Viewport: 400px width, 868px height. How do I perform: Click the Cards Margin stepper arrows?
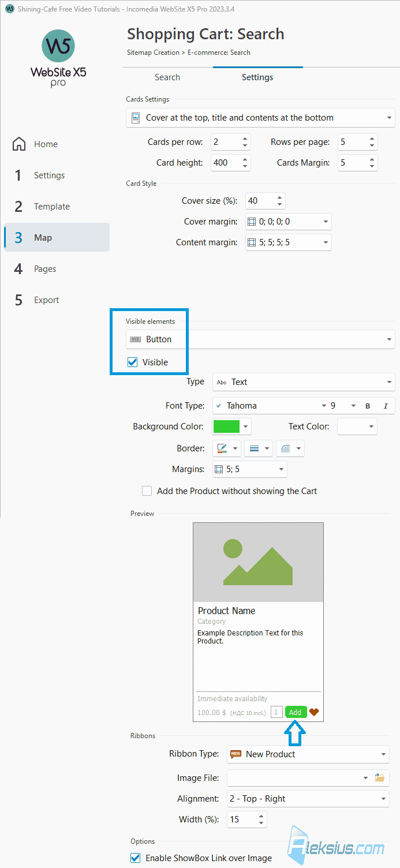[372, 163]
